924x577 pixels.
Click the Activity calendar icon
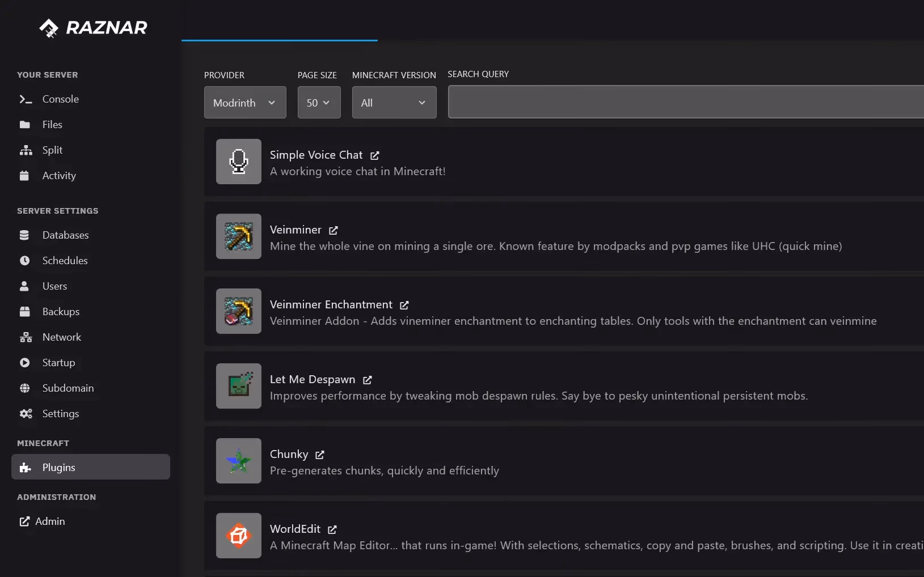click(x=24, y=176)
